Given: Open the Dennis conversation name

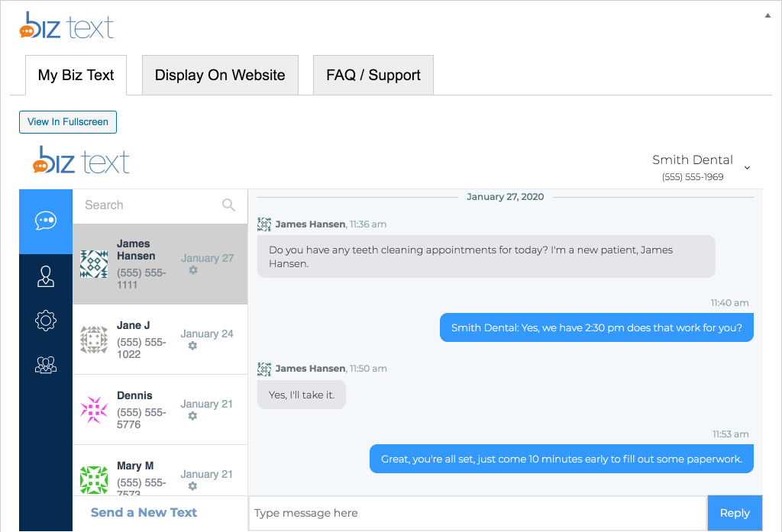Looking at the screenshot, I should tap(134, 396).
